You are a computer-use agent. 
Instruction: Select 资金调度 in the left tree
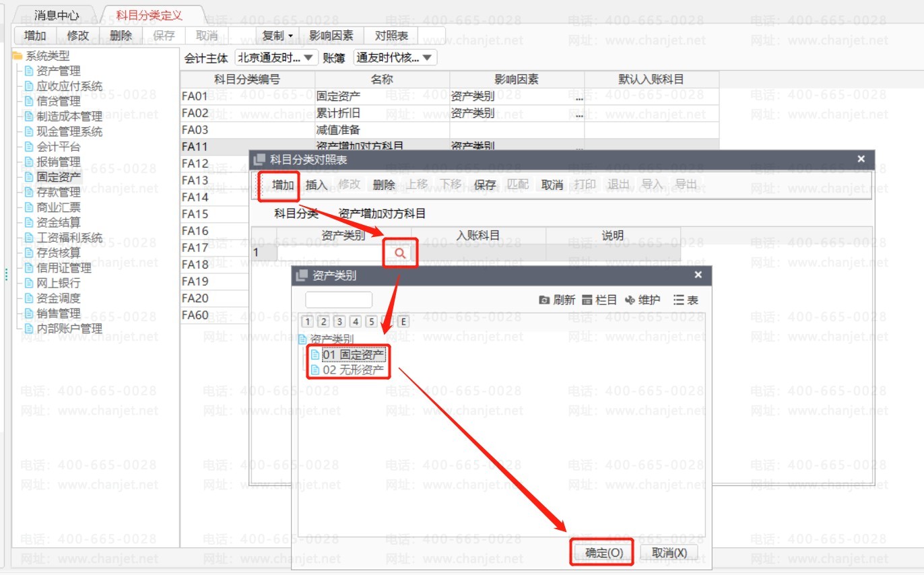pos(58,298)
